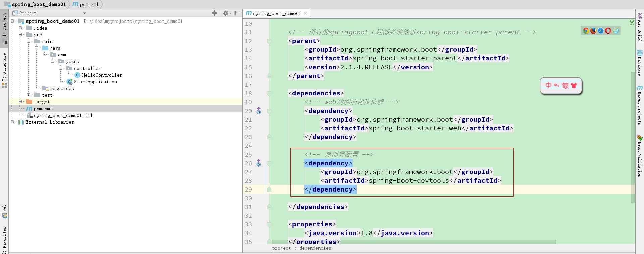This screenshot has height=254, width=644.
Task: Open page in Internet Explorer icon
Action: 616,31
